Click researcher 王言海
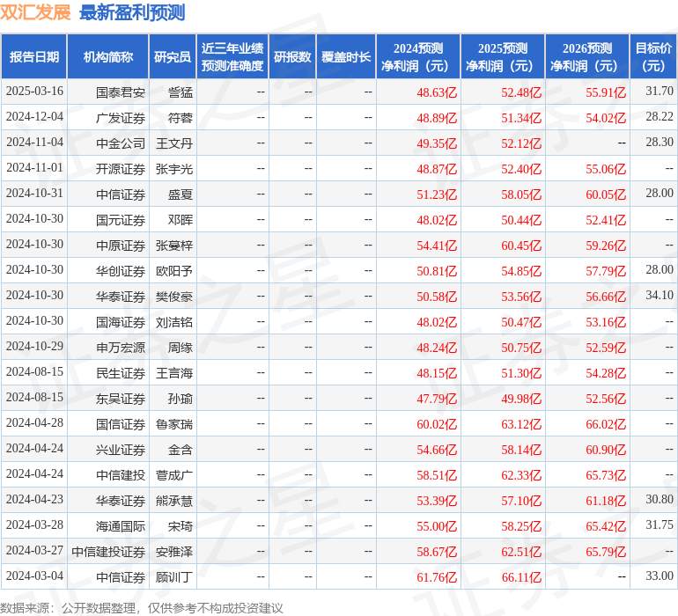Screen dimensions: 678x616 [174, 373]
